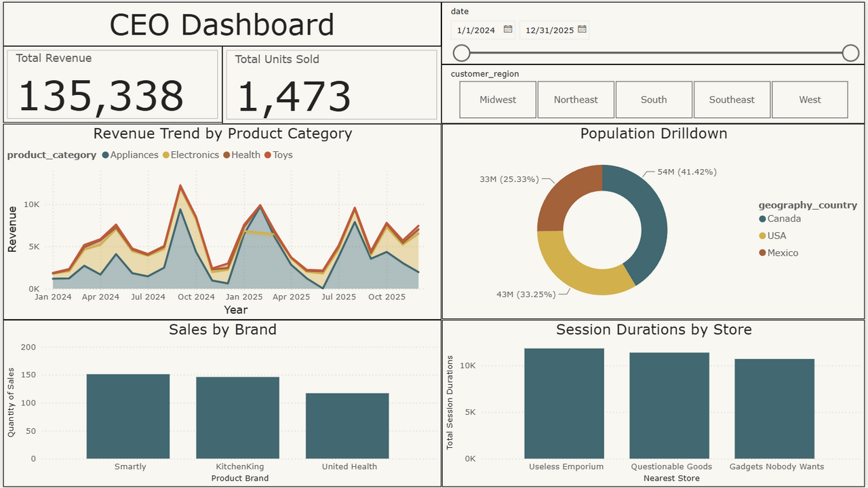Click the customer_region slicer header

[x=485, y=73]
